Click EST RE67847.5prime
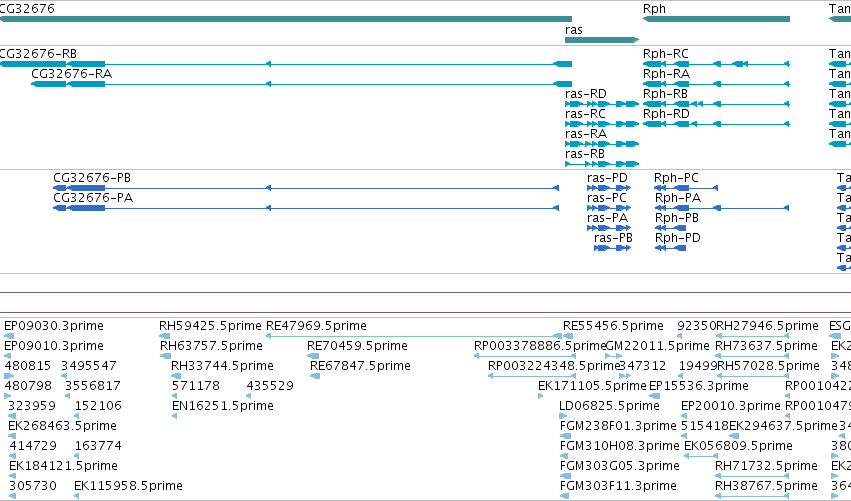Screen dimensions: 851x501 [x=360, y=366]
